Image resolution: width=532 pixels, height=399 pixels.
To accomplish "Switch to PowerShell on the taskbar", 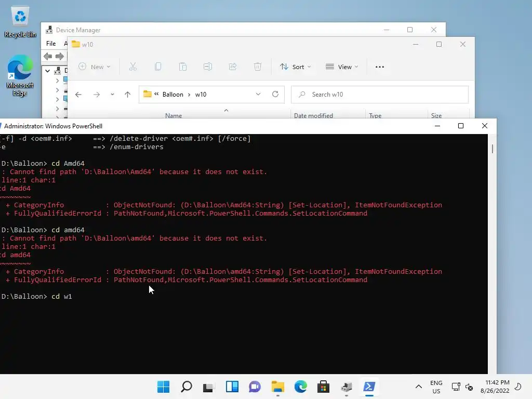I will click(x=369, y=387).
